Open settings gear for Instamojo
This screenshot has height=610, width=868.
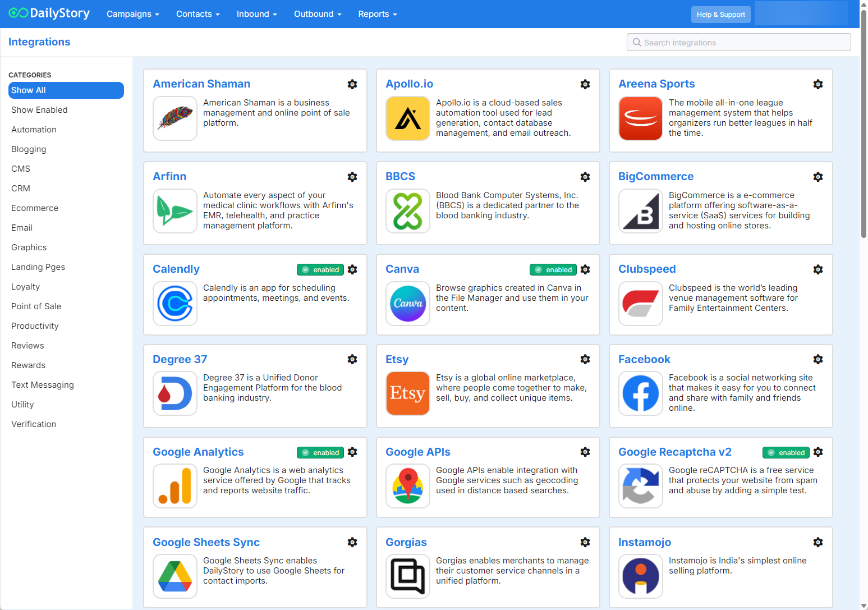(818, 542)
